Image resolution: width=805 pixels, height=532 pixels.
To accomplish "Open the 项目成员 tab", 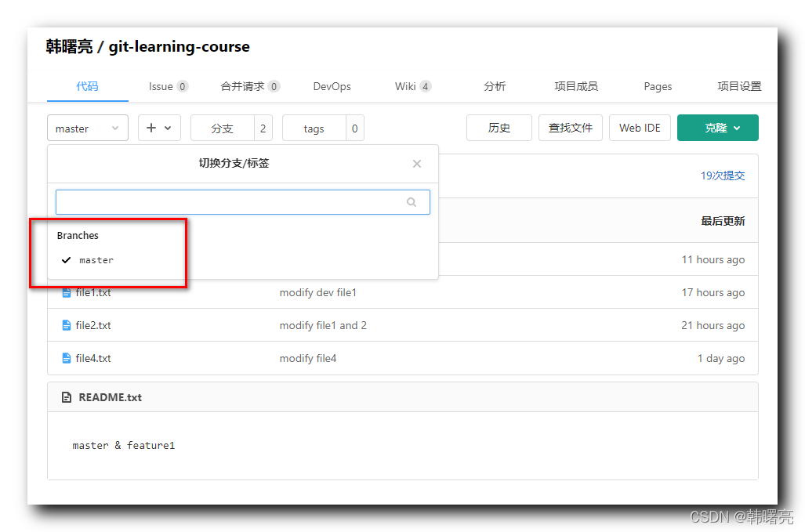I will (576, 86).
